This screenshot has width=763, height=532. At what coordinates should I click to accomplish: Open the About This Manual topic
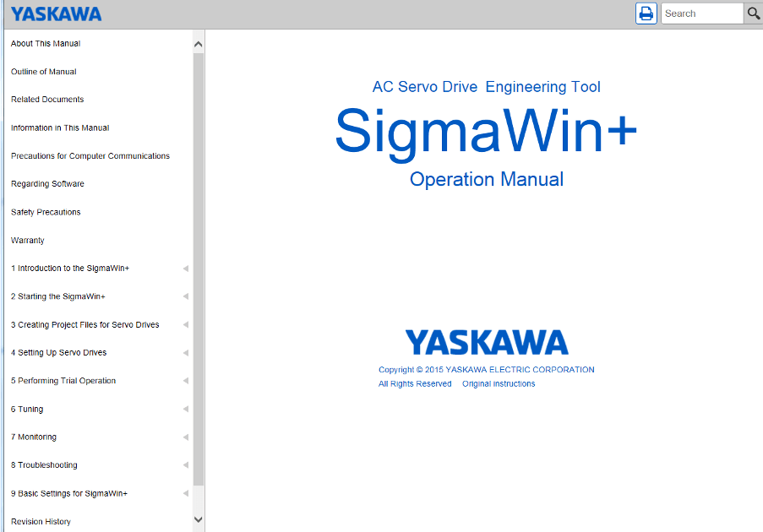pyautogui.click(x=46, y=44)
